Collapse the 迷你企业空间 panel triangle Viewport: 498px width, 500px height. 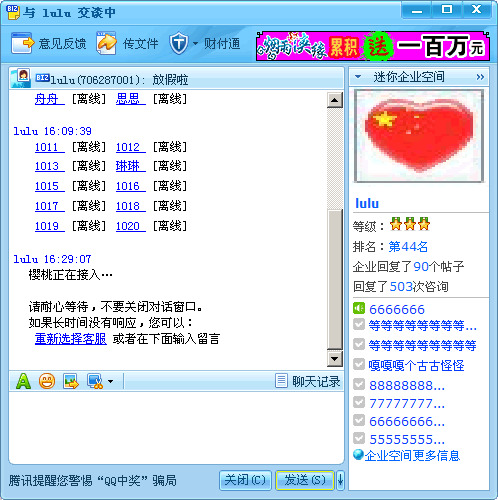pos(358,76)
